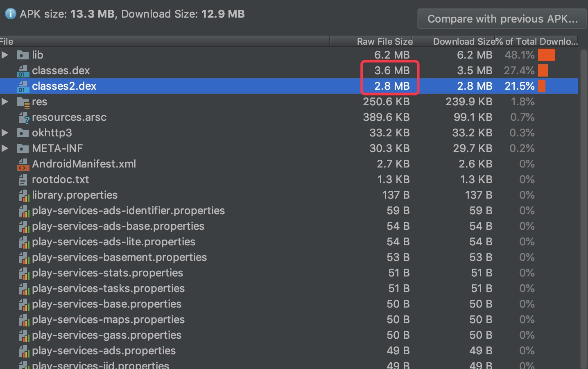This screenshot has height=369, width=588.
Task: Click the info icon beside APK size
Action: [10, 14]
